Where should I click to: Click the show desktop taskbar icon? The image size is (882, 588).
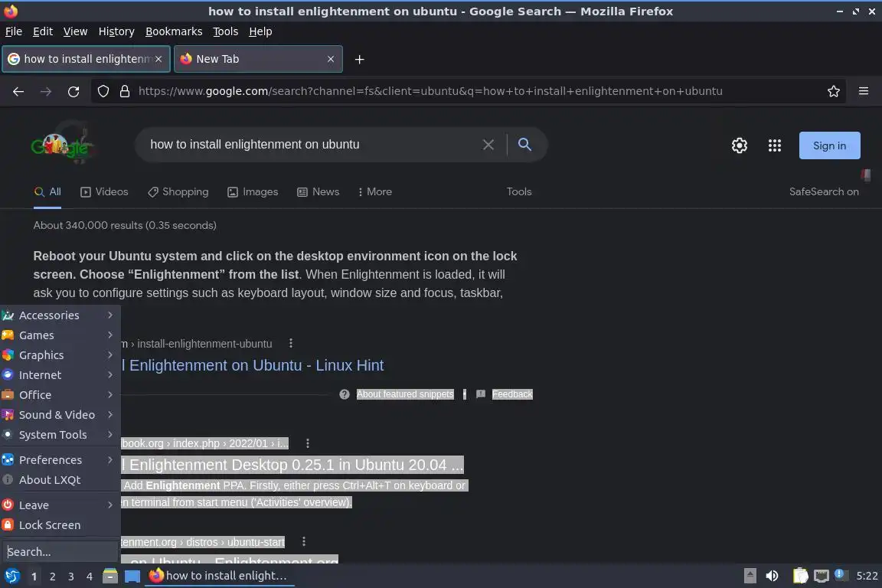[x=132, y=577]
